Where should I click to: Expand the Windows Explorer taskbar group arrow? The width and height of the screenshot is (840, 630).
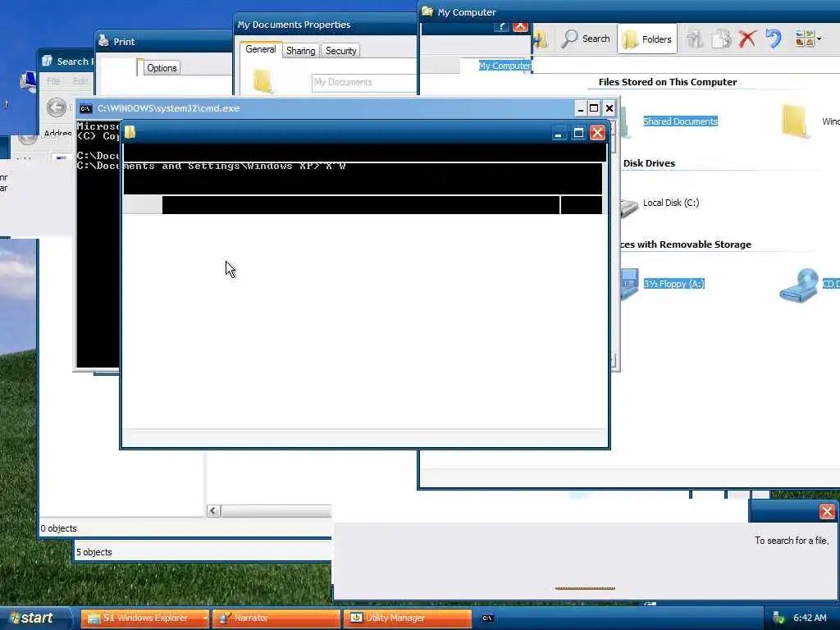(205, 619)
